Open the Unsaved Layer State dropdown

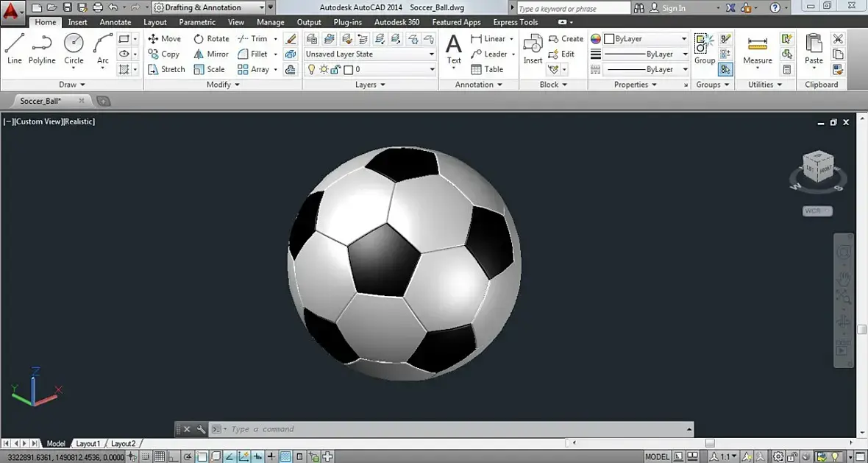tap(370, 54)
